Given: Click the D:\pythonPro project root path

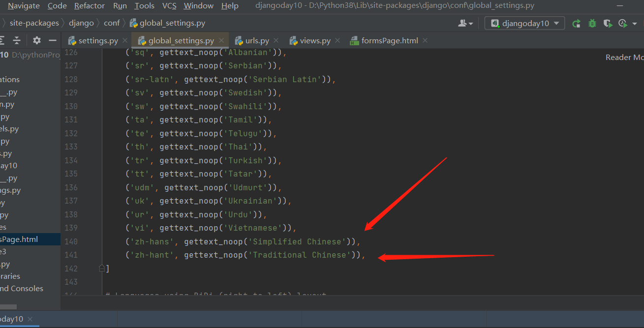Looking at the screenshot, I should 36,55.
